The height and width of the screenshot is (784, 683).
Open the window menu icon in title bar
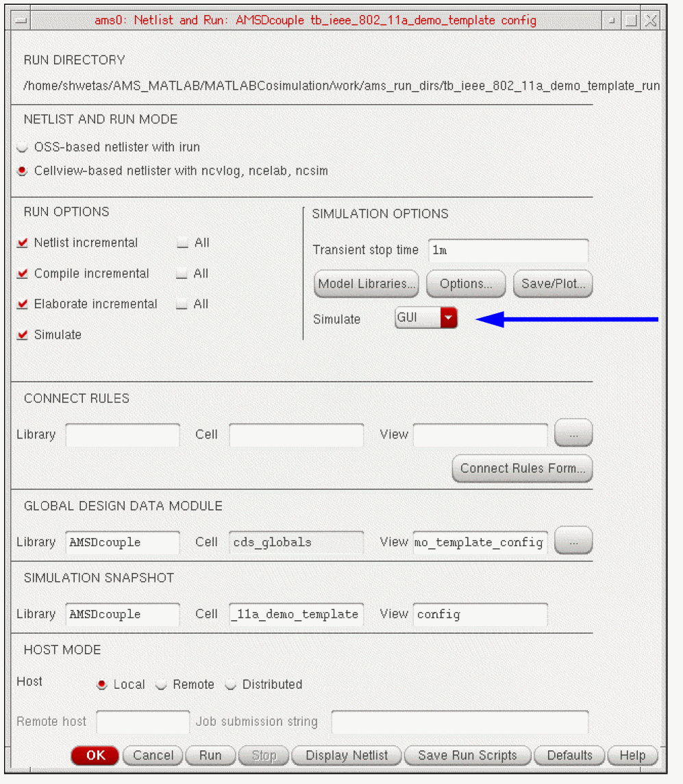[21, 21]
